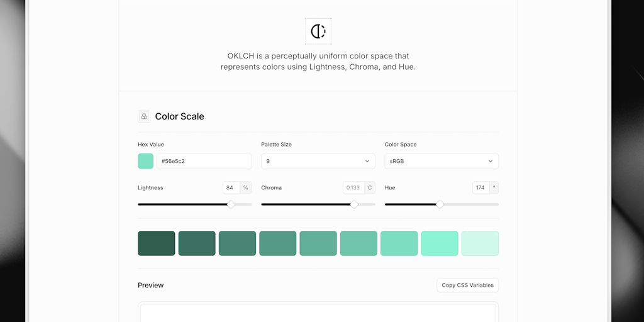The height and width of the screenshot is (322, 644).
Task: Select the darkest green palette swatch
Action: tap(157, 243)
